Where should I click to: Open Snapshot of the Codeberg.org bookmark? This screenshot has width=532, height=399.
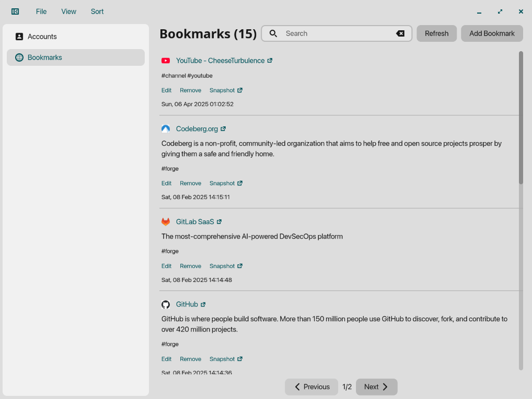tap(222, 183)
